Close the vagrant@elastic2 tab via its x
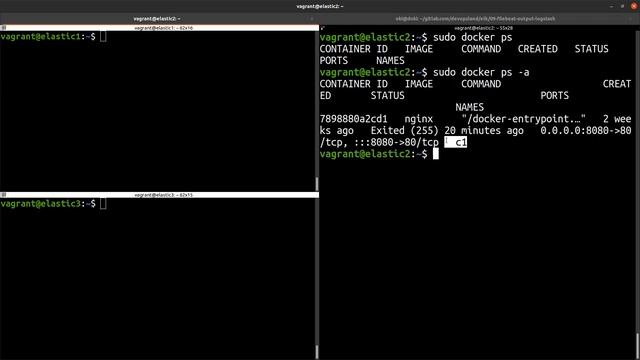This screenshot has width=640, height=360. [x=312, y=19]
